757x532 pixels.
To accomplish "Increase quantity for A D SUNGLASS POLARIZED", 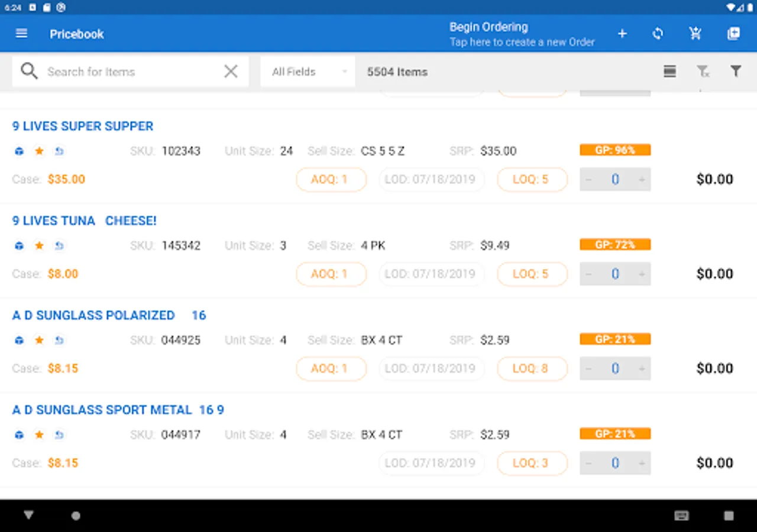I will [641, 368].
